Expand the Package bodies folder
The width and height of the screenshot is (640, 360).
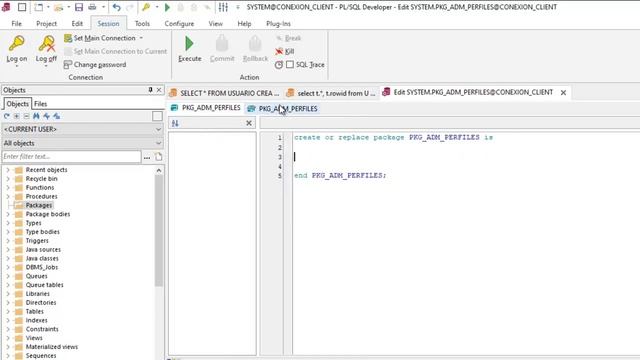click(8, 214)
